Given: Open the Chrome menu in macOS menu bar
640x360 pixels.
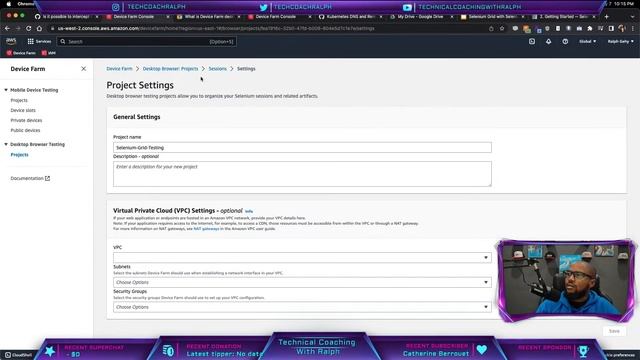Looking at the screenshot, I should tap(26, 4).
